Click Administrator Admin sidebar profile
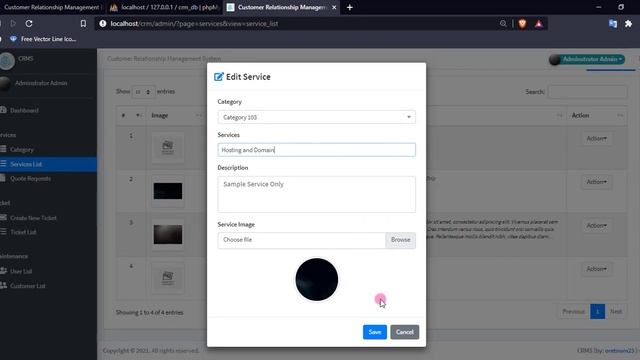Image resolution: width=640 pixels, height=360 pixels. pyautogui.click(x=41, y=83)
